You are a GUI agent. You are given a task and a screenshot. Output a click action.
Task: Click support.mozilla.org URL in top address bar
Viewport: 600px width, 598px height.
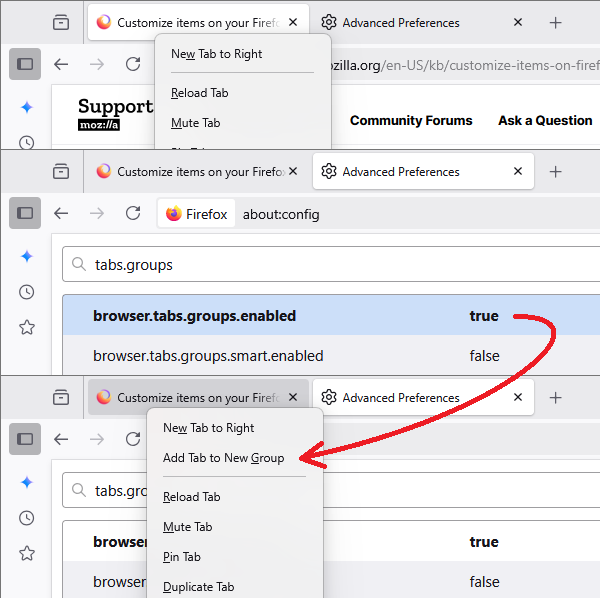pyautogui.click(x=465, y=65)
